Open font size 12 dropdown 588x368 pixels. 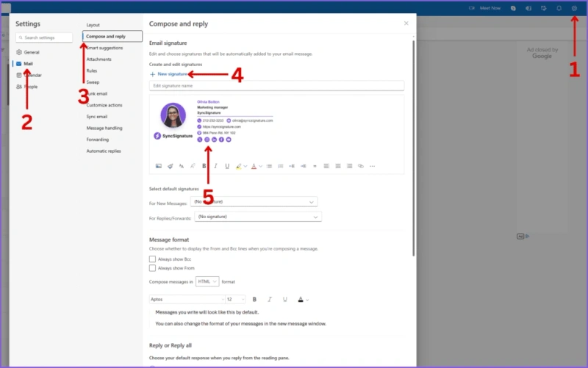(235, 299)
